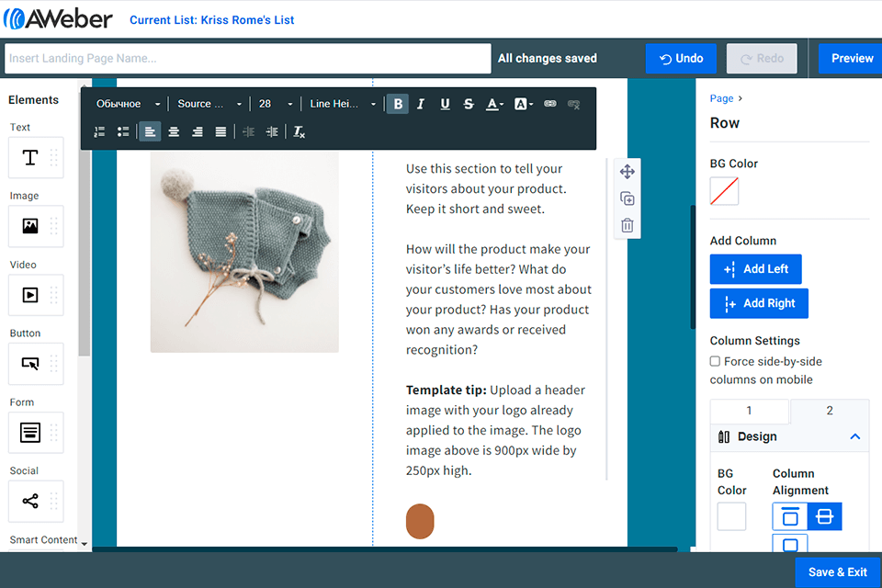This screenshot has height=588, width=882.
Task: Set column alignment to top
Action: tap(790, 516)
